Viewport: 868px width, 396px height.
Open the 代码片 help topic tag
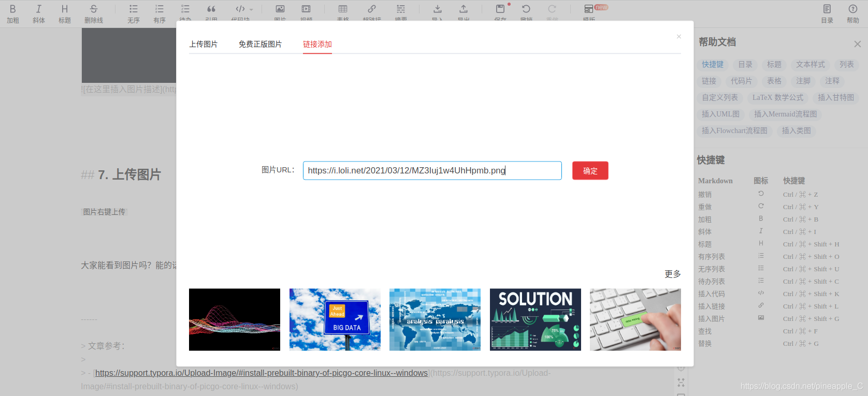click(x=741, y=81)
